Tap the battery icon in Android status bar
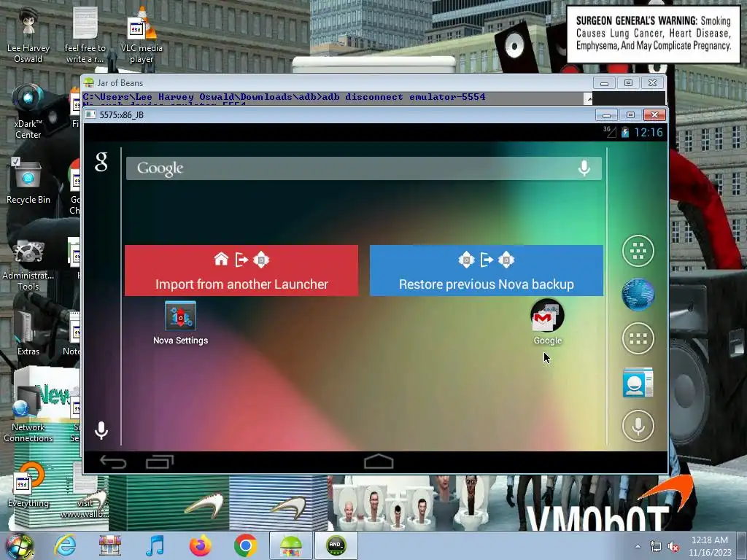 tap(625, 133)
